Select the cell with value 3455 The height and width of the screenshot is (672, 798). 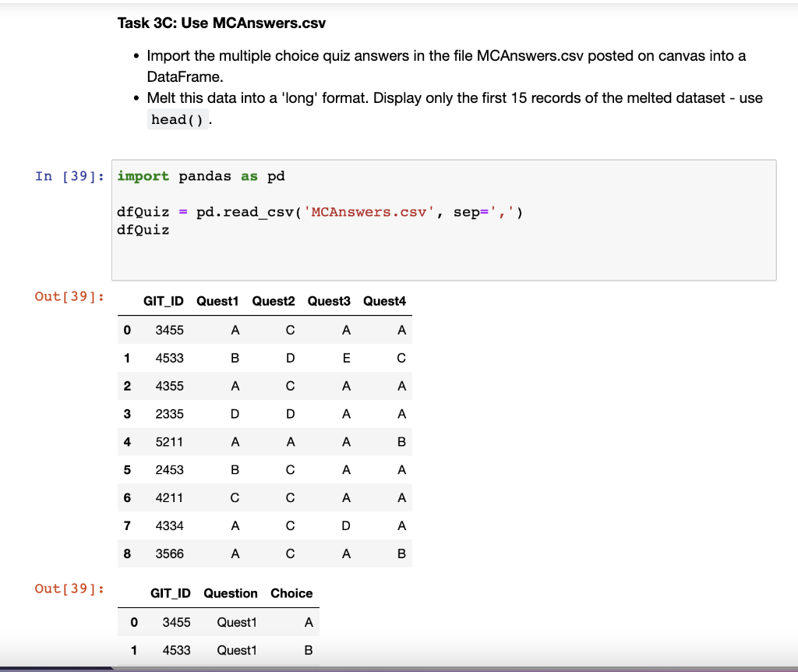(x=171, y=330)
